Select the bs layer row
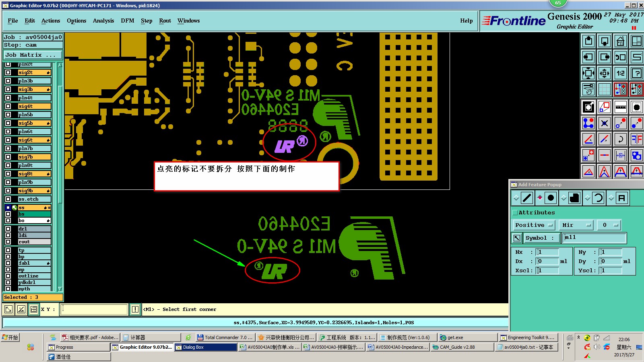The height and width of the screenshot is (362, 644). 34,214
